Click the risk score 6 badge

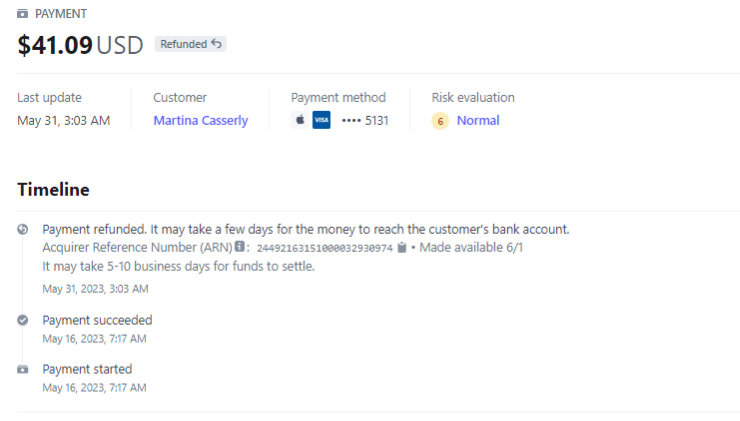coord(440,121)
